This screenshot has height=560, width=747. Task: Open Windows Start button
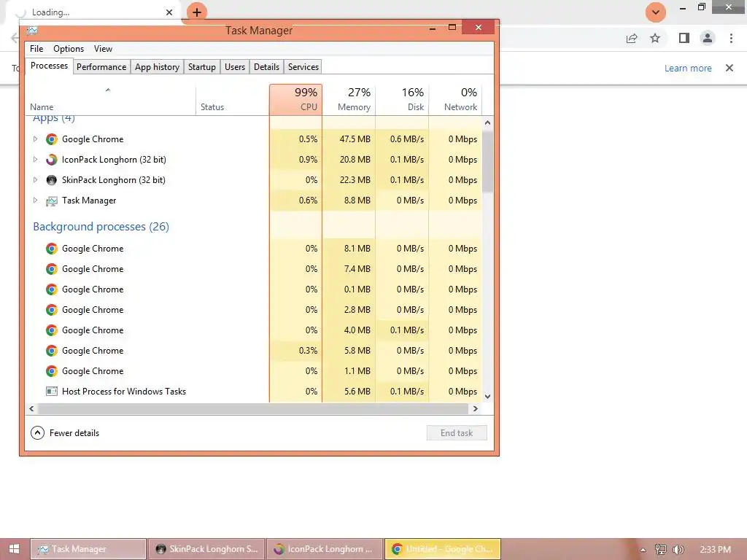(x=15, y=549)
